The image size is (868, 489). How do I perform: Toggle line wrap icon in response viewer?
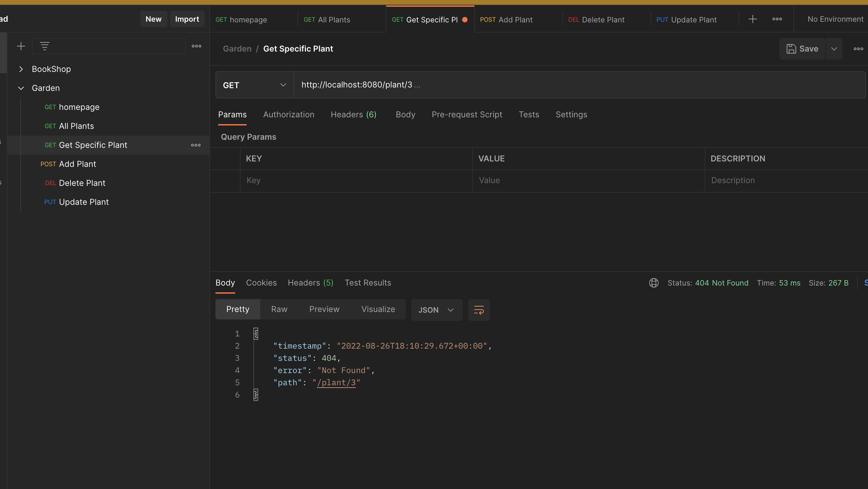pyautogui.click(x=478, y=310)
